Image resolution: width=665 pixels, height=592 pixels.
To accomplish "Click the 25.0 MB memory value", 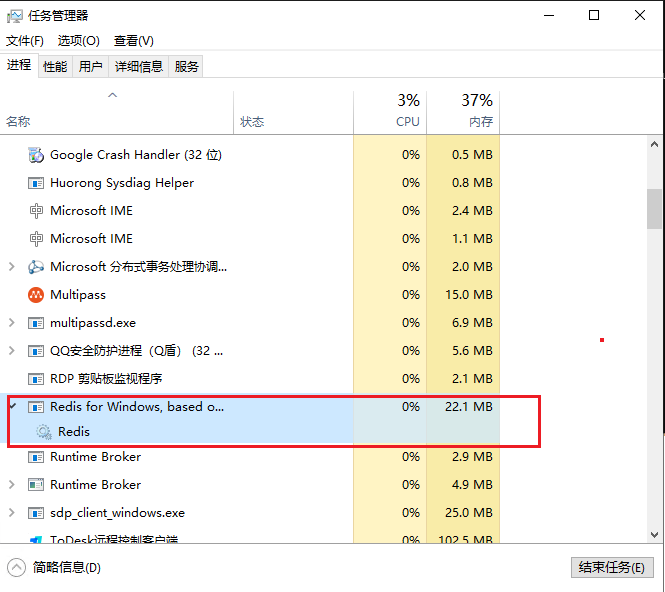I will (x=469, y=513).
